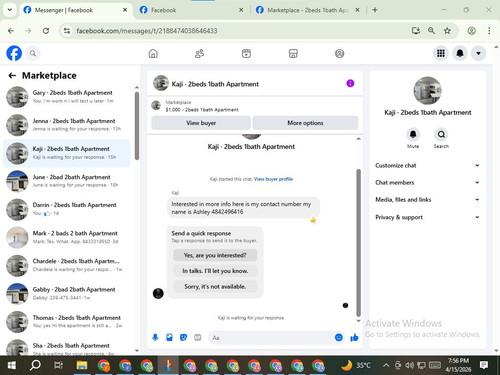500x375 pixels.
Task: Expand the Chat members section
Action: [427, 182]
